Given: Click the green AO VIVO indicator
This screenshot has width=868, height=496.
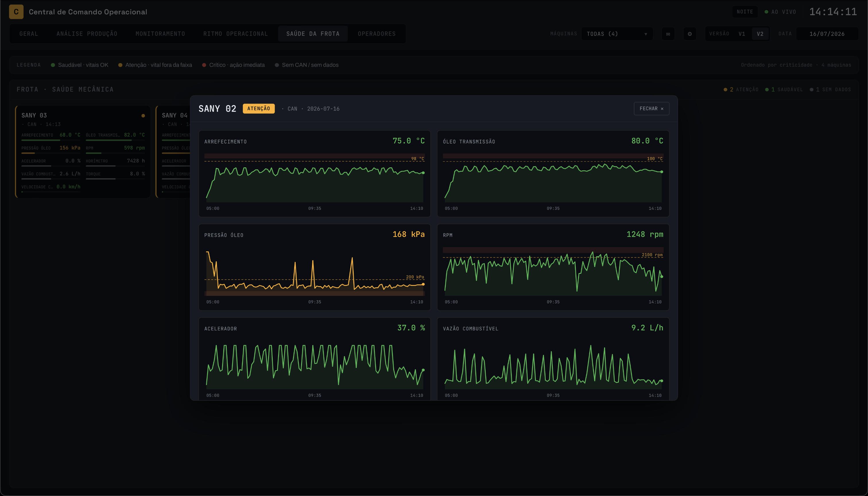Looking at the screenshot, I should (780, 11).
